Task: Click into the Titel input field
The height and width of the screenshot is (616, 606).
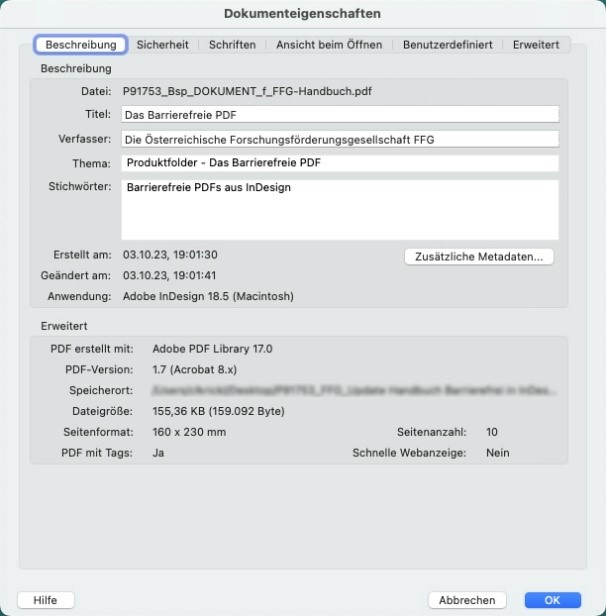Action: (340, 114)
